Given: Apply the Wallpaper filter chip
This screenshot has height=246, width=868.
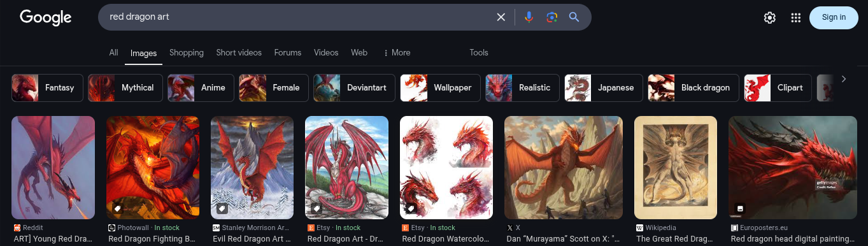Looking at the screenshot, I should (440, 88).
